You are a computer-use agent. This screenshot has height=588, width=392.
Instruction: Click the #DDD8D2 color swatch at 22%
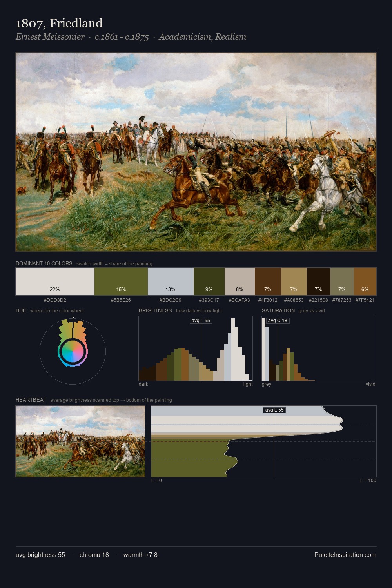(55, 281)
